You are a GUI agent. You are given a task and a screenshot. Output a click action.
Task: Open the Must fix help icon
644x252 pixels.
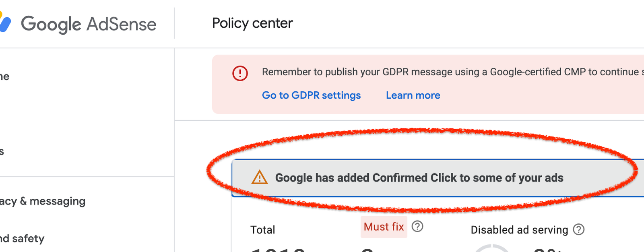click(x=417, y=227)
